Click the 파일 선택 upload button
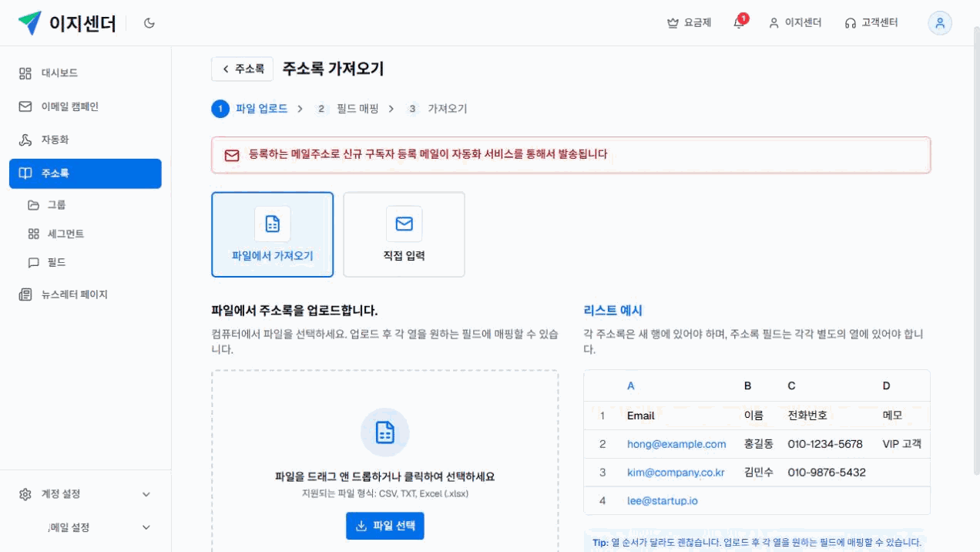 point(385,526)
